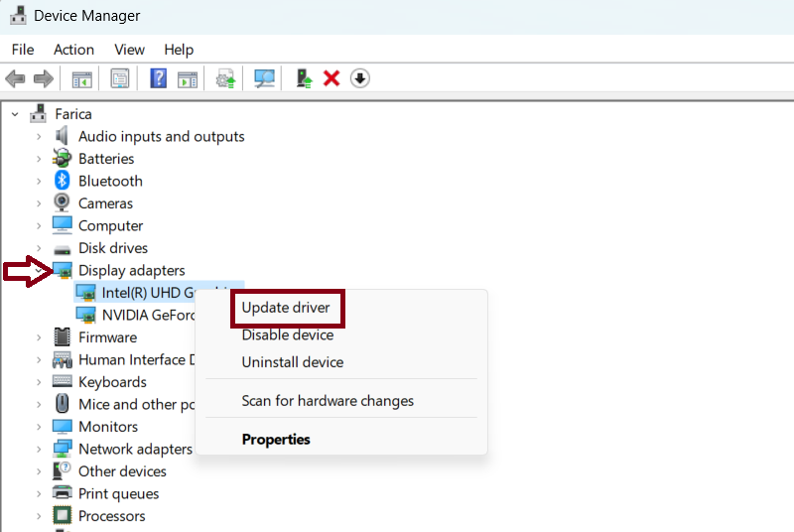Click the Farica computer icon

click(39, 114)
